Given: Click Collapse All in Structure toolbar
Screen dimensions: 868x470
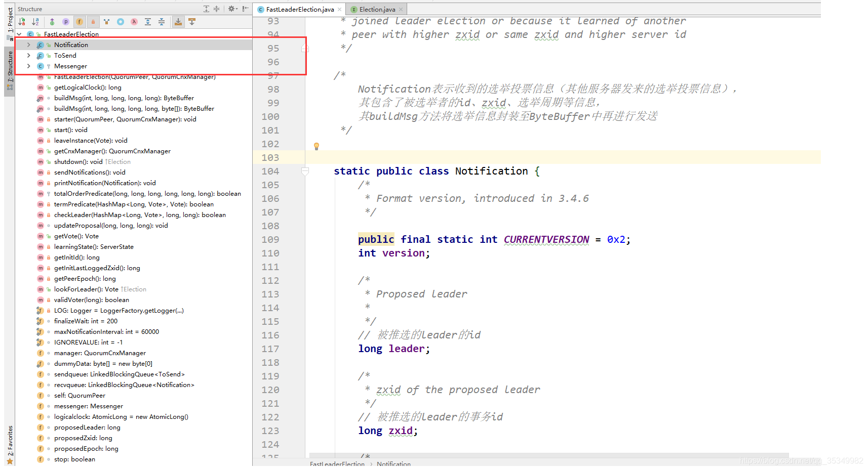Looking at the screenshot, I should (162, 22).
